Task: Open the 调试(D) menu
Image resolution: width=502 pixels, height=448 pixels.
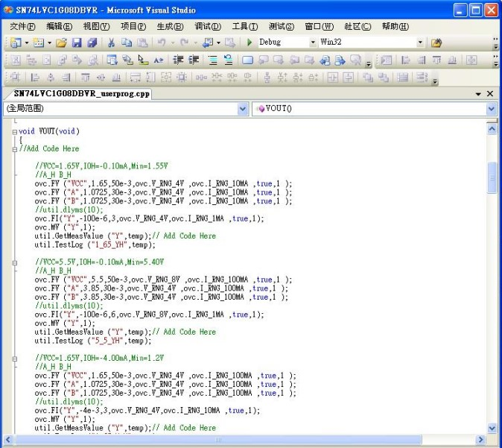Action: [x=208, y=26]
